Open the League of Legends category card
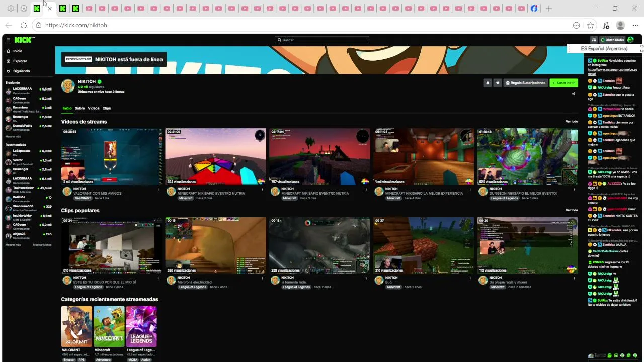Screen dimensions: 644x362 pos(141,326)
